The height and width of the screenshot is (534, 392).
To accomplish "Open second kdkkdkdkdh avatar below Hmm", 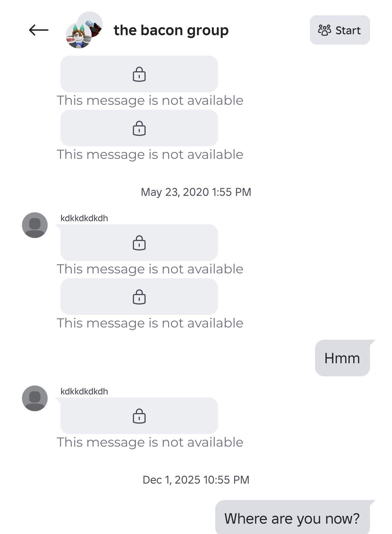I will (35, 398).
